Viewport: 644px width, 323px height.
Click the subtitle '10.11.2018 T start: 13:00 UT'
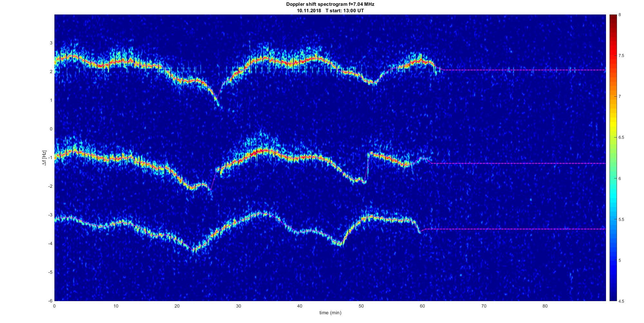coord(330,10)
